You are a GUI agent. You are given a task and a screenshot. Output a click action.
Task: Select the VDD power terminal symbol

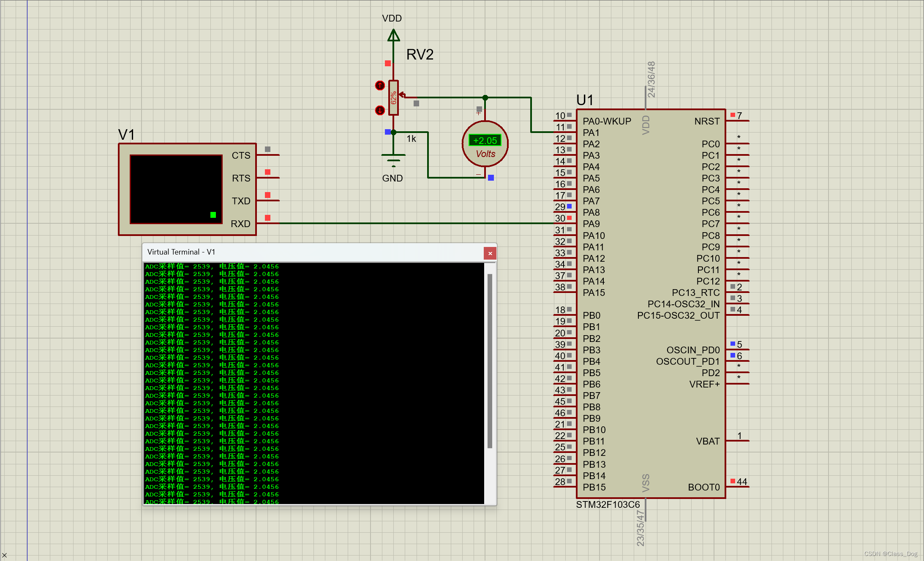(393, 35)
